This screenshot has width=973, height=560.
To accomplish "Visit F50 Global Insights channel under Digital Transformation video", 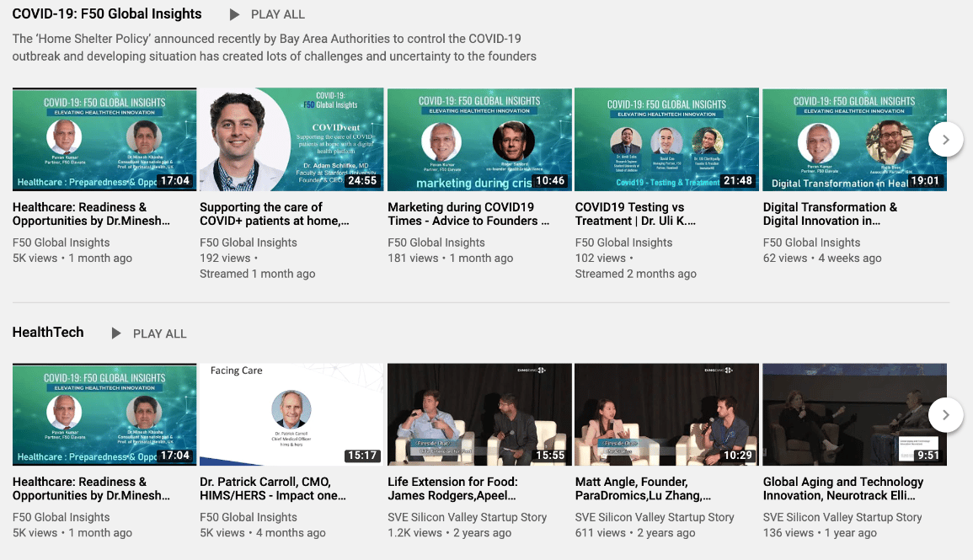I will click(811, 243).
